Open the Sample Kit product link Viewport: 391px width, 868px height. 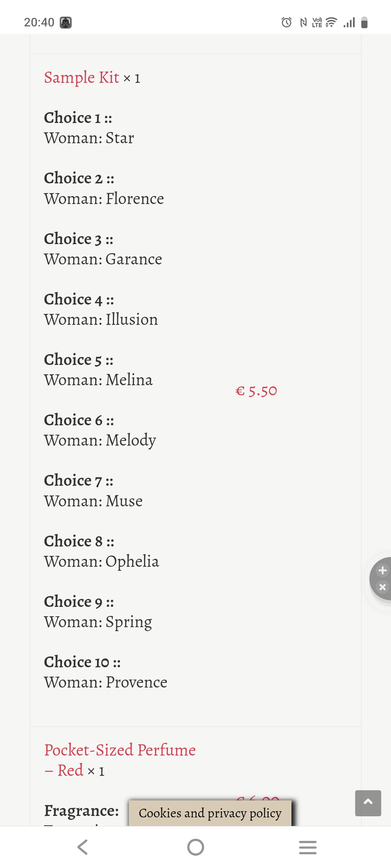pyautogui.click(x=81, y=78)
